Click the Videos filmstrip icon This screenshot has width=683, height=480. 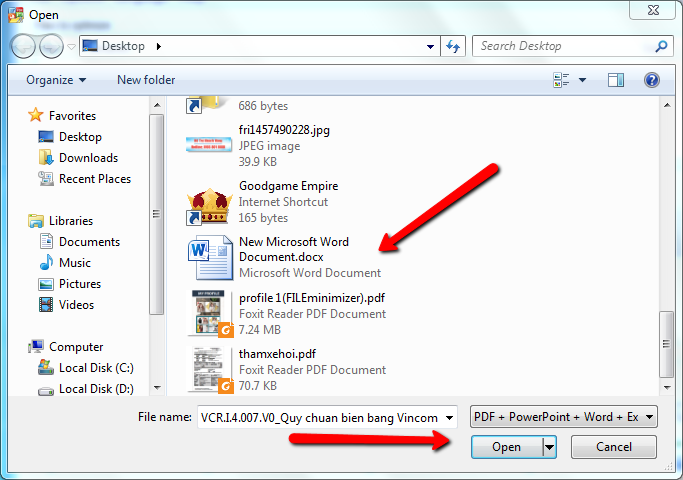46,305
